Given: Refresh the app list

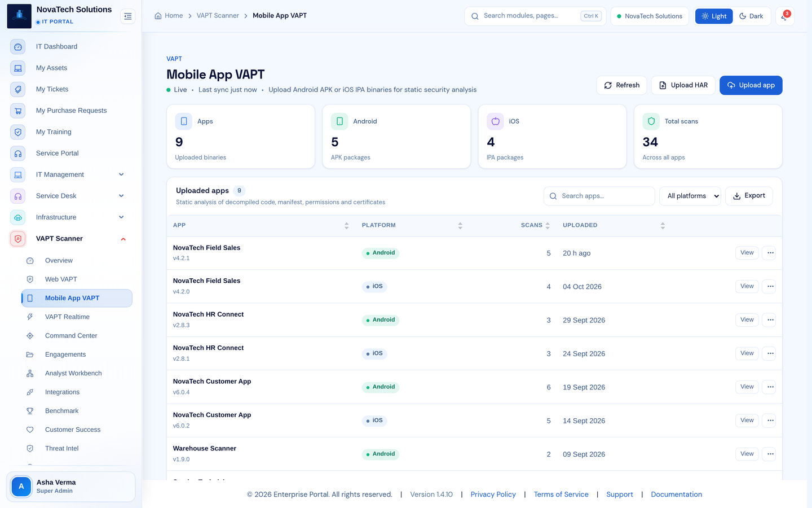Looking at the screenshot, I should (x=621, y=85).
